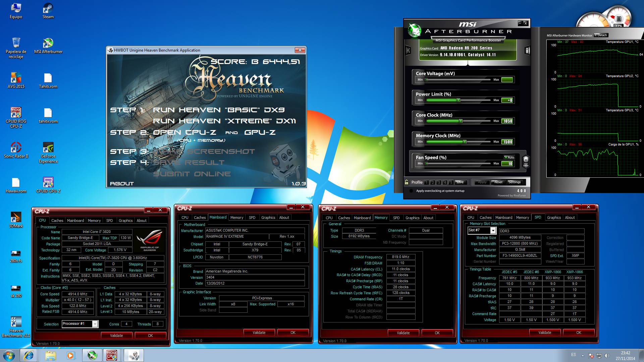Click the Afterburner information 'i' side button

coord(527,51)
